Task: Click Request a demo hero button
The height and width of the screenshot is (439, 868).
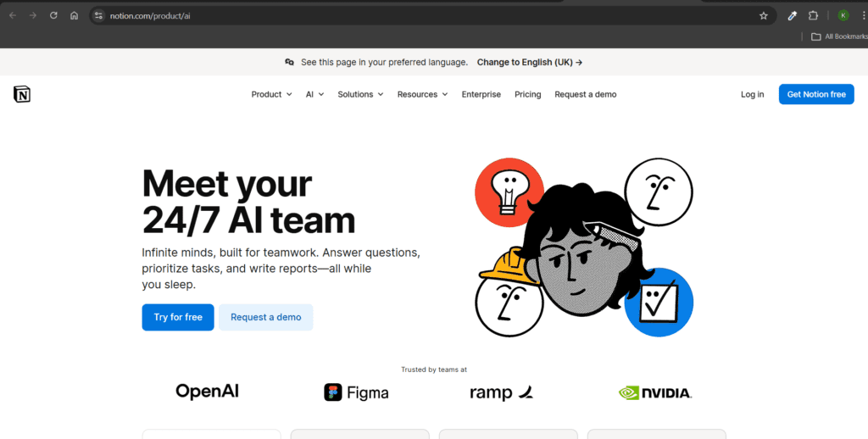Action: tap(265, 317)
